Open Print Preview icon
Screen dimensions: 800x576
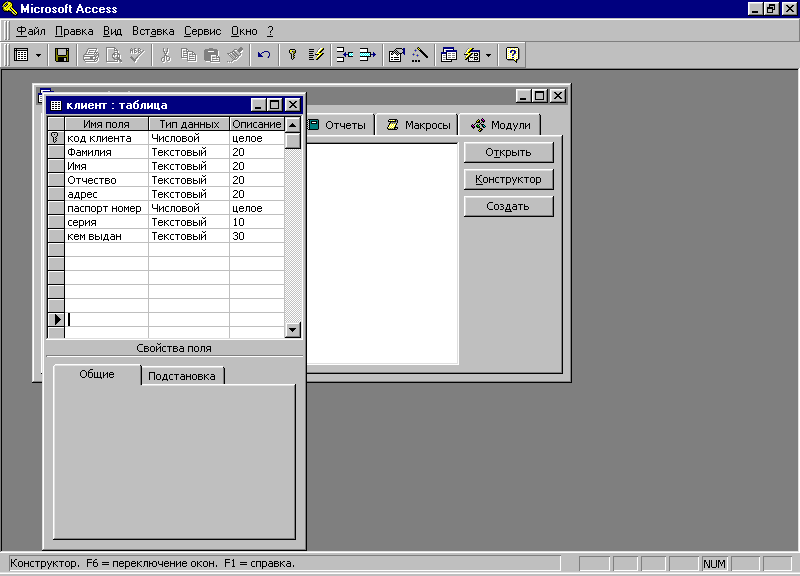(114, 55)
